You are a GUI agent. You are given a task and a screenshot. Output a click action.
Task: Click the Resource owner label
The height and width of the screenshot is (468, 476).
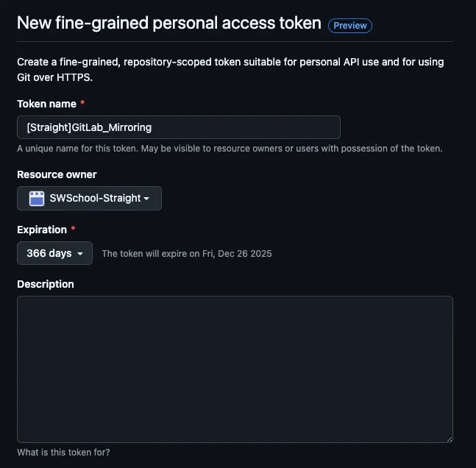coord(57,174)
